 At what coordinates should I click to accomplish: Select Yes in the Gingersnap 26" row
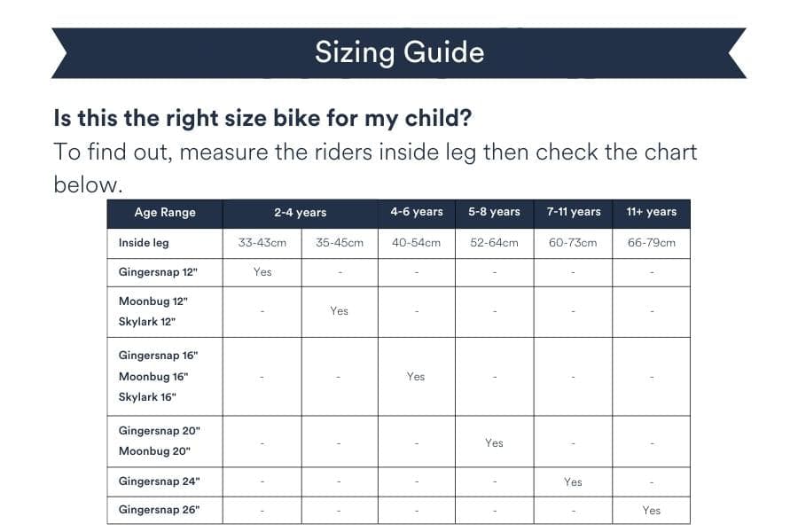click(651, 510)
